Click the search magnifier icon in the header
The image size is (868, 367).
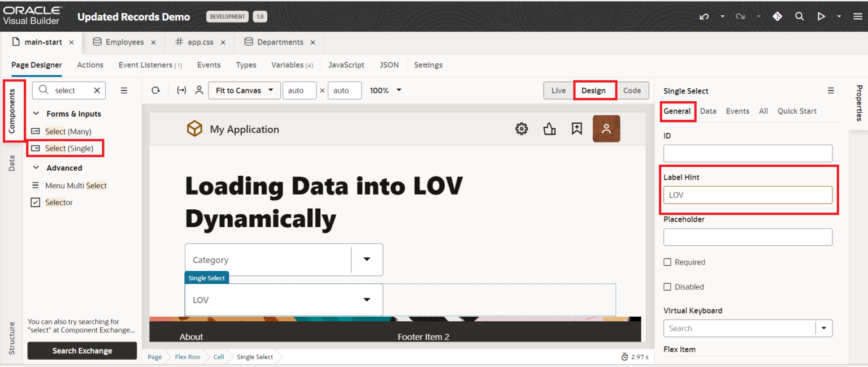[800, 16]
